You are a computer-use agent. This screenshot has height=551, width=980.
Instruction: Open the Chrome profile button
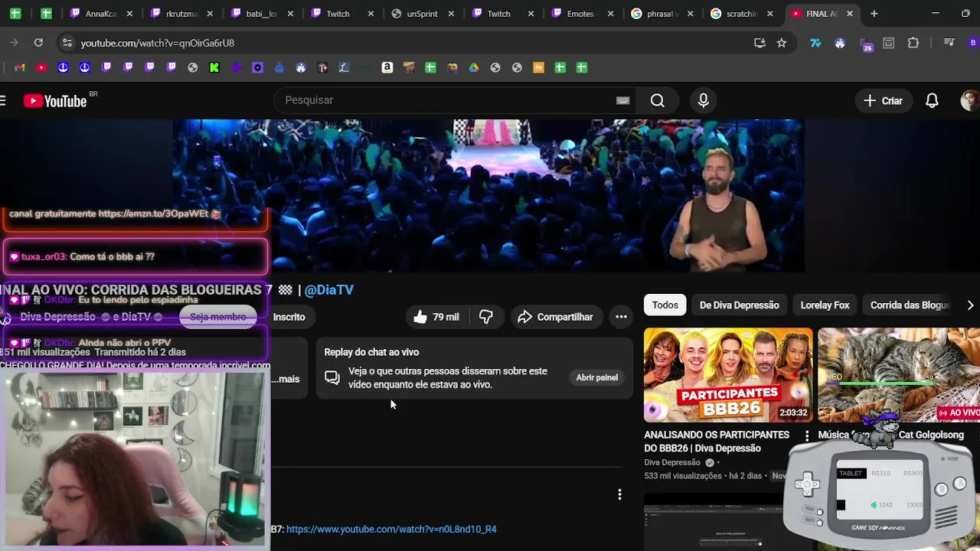point(973,43)
